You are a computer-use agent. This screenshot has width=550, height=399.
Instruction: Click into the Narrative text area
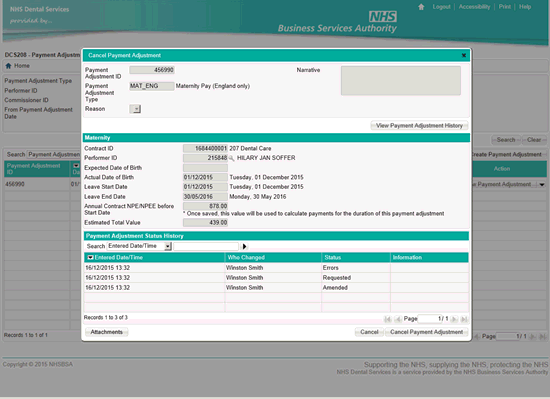point(401,81)
